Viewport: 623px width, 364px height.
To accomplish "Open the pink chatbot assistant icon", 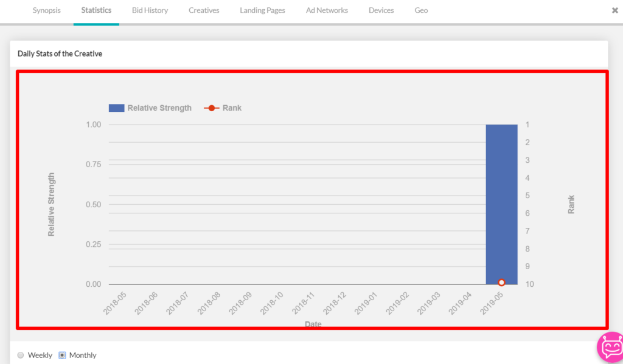I will tap(610, 348).
